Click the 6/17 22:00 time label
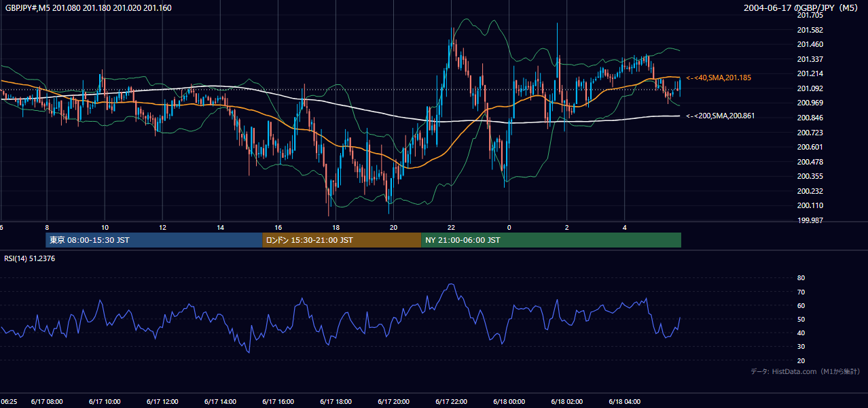 [x=451, y=402]
